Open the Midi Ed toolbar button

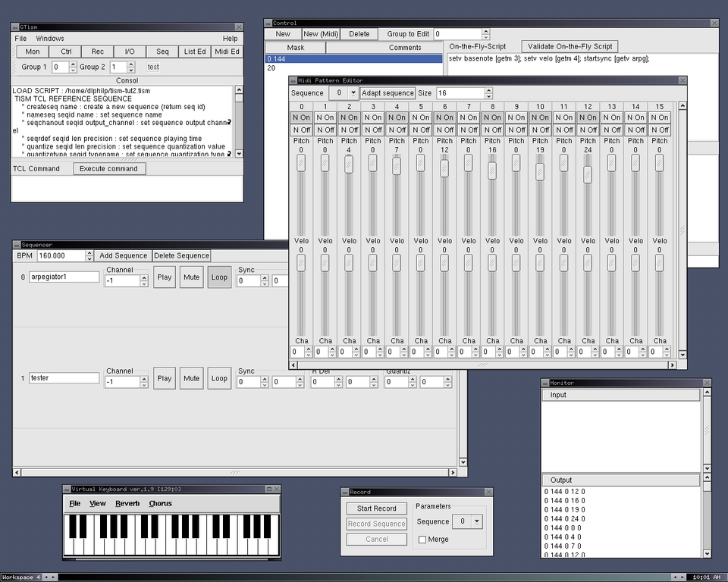coord(227,52)
